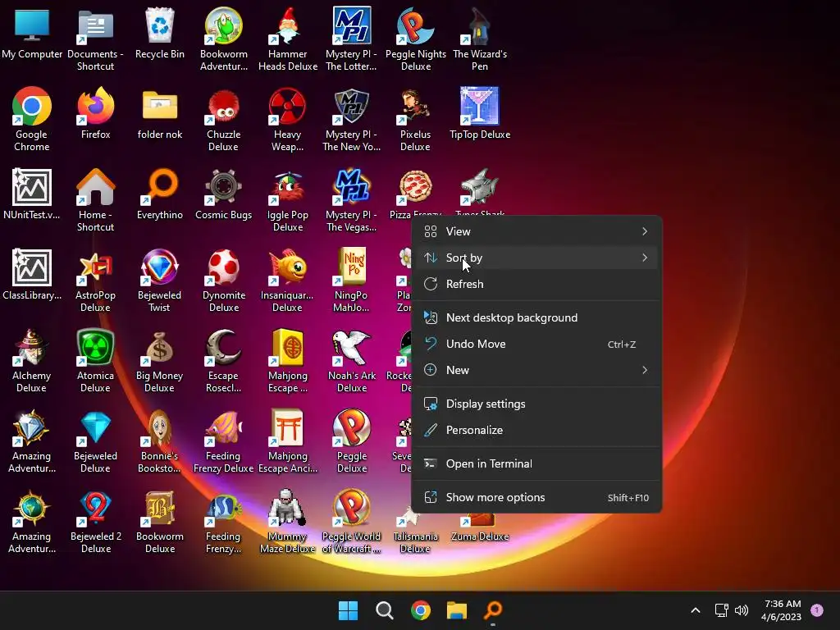This screenshot has height=630, width=840.
Task: Choose Personalize in the context menu
Action: coord(536,430)
